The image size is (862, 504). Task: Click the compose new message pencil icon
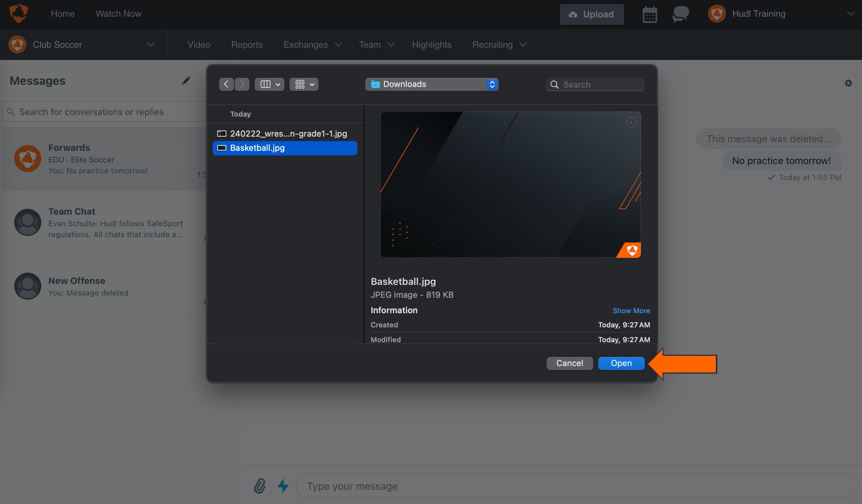click(x=186, y=81)
